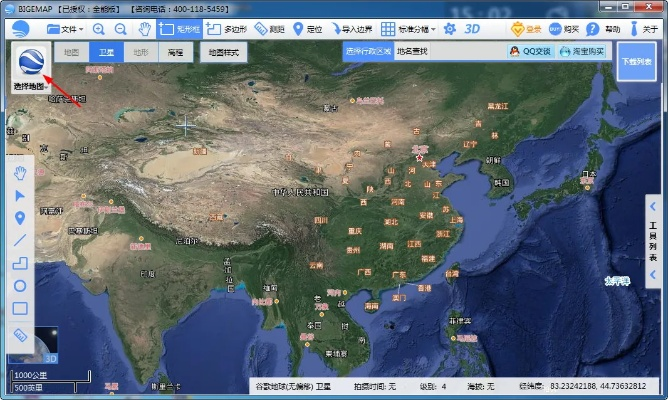Click the zoom in magnifier icon
The width and height of the screenshot is (668, 400).
[x=99, y=29]
